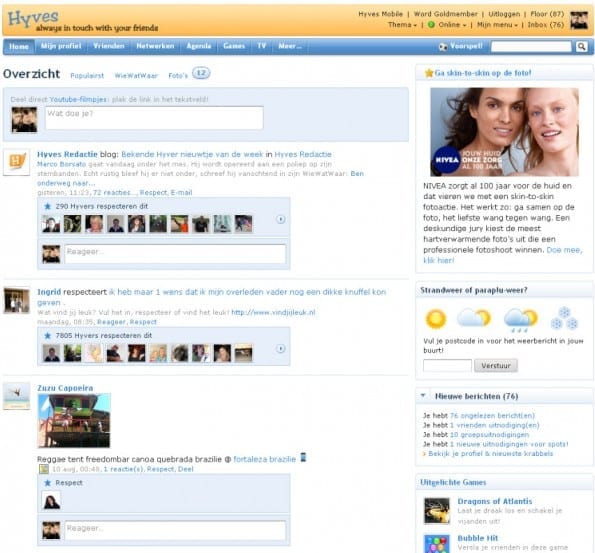The image size is (595, 553).
Task: Click the Hyves Mobile link
Action: [x=380, y=14]
